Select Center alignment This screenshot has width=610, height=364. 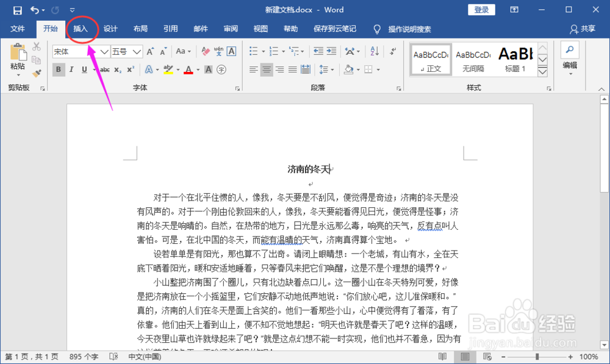point(267,70)
